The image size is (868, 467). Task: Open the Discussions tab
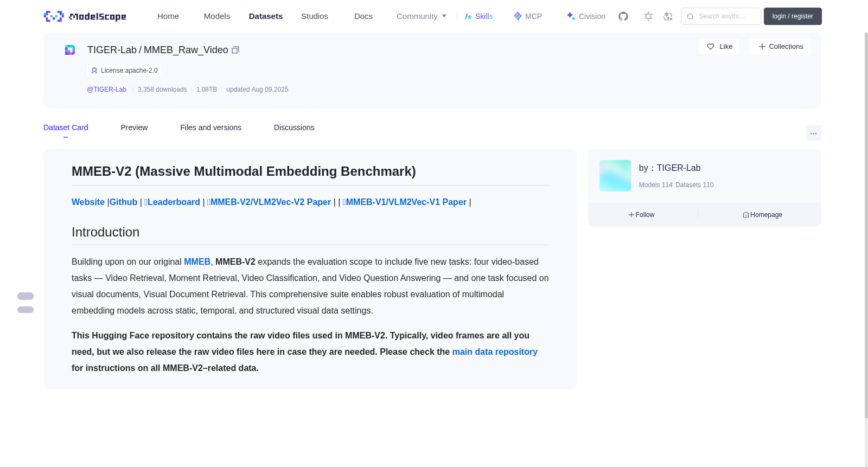tap(294, 127)
